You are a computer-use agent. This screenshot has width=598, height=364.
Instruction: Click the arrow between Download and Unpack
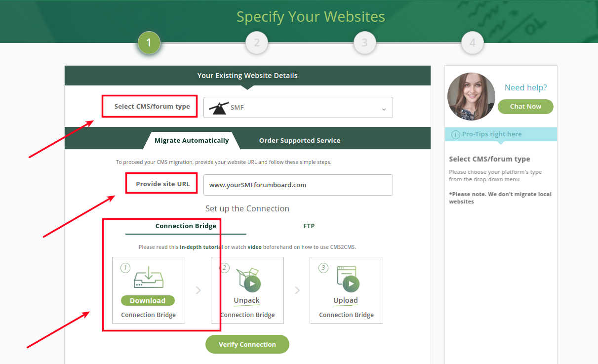198,290
